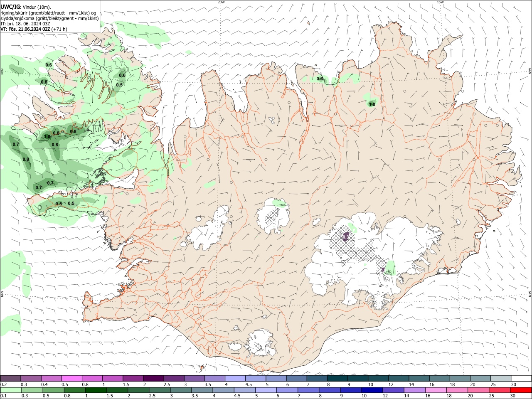The image size is (532, 399).
Task: Click the '0.2' value on the purple legend
Action: pyautogui.click(x=4, y=384)
